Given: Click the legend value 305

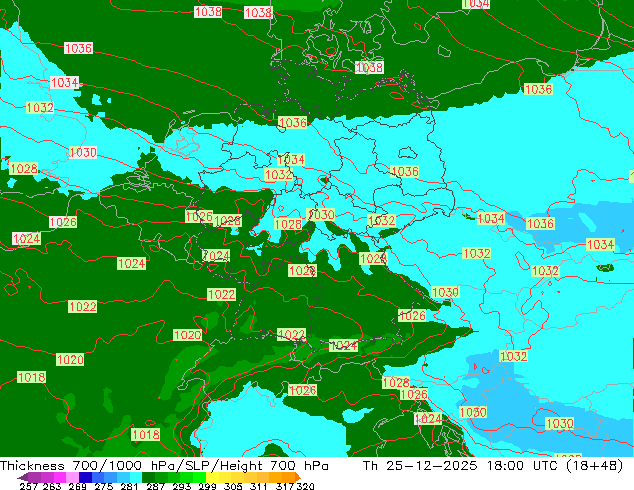Looking at the screenshot, I should (233, 486).
